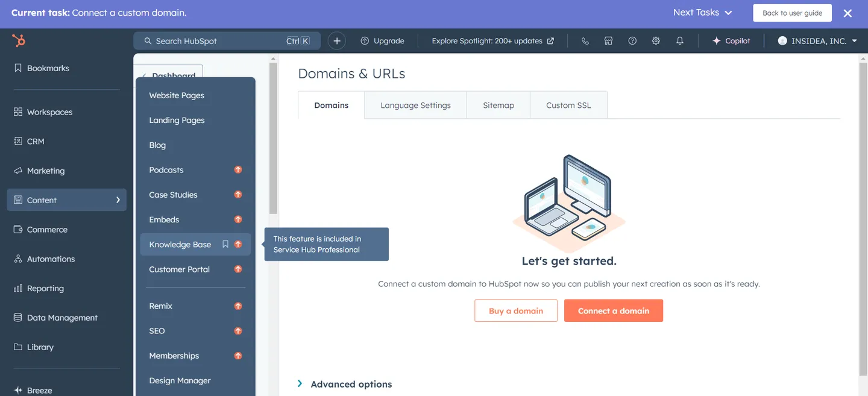Screen dimensions: 868x396
Task: Click the Case Studies upgrade arrow icon
Action: (238, 195)
